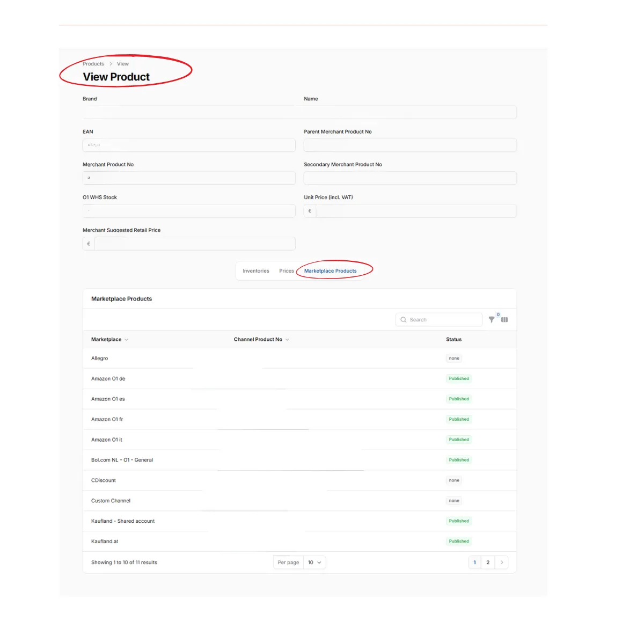
Task: Select the Allegro marketplace row
Action: pos(299,358)
